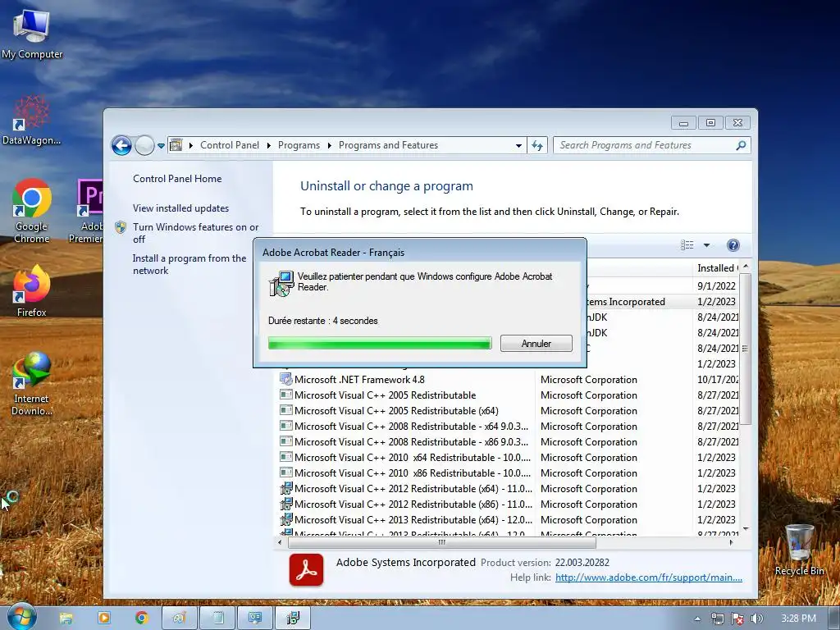Screen dimensions: 840x630
Task: Select Visual C++ 2008 Redistributable x64 row
Action: point(508,427)
